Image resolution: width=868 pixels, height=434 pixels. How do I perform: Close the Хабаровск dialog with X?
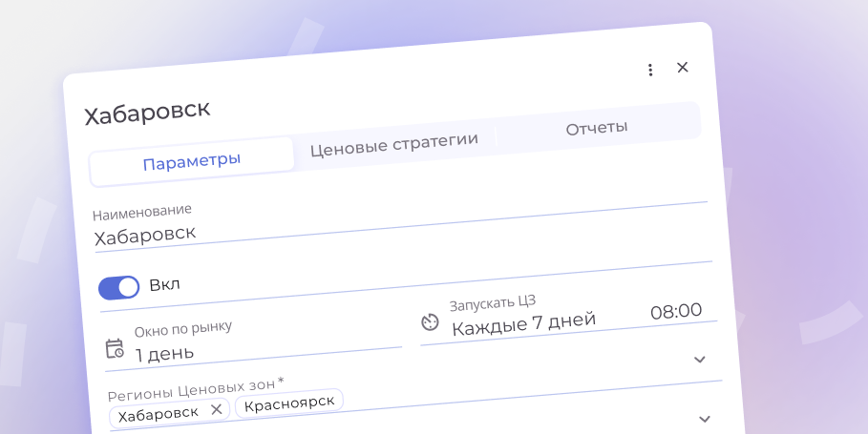point(683,67)
